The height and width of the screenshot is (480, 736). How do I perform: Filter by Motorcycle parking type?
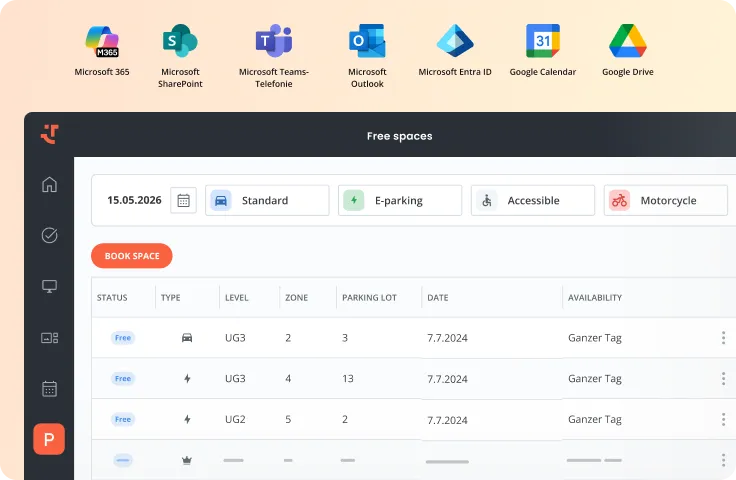[666, 200]
